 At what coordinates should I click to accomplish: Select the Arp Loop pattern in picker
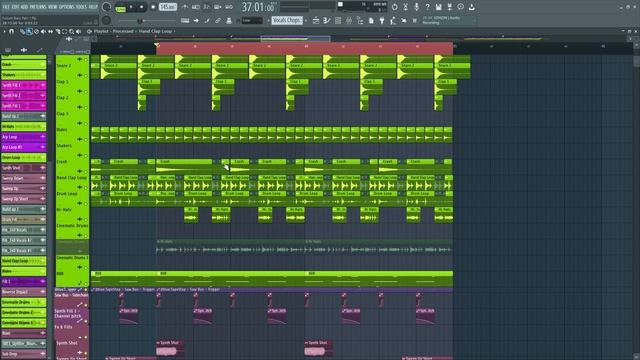(23, 137)
